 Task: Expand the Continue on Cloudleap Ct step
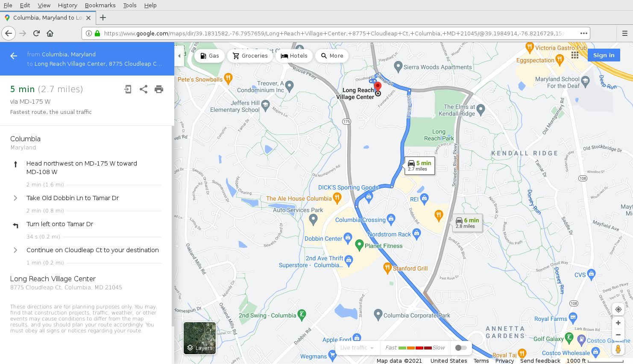(15, 250)
